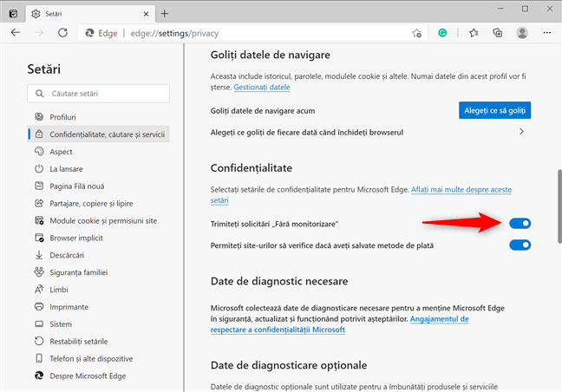Open the Collections icon
Viewport: 562px width, 392px height.
[498, 33]
